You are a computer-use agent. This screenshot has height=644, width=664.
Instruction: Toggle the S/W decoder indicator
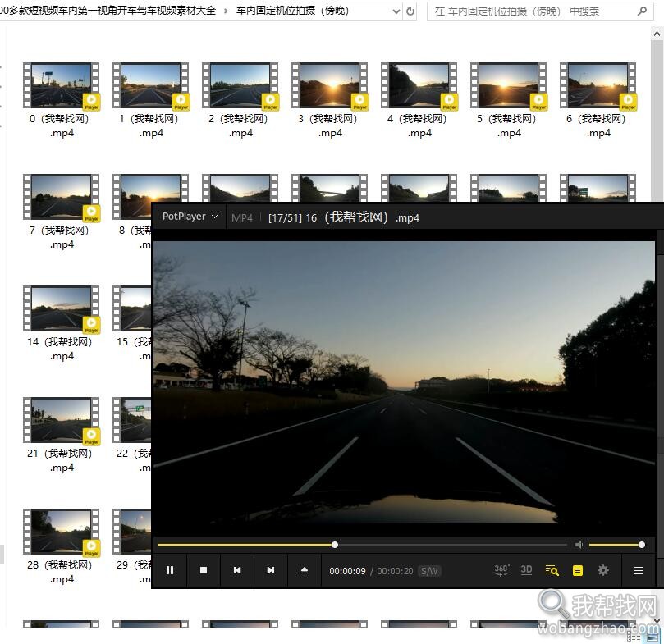(429, 571)
